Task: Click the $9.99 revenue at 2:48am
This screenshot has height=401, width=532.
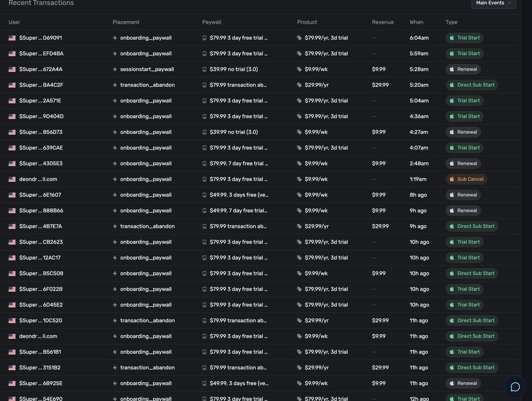Action: pyautogui.click(x=379, y=164)
